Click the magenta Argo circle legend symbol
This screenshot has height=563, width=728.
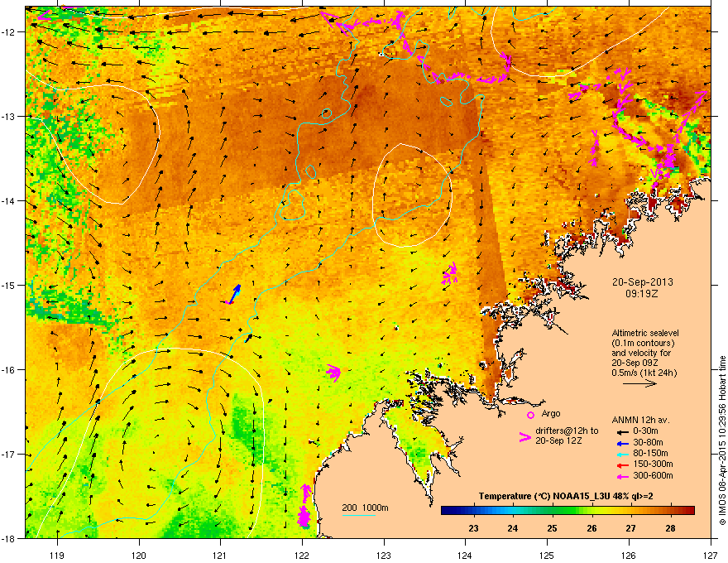pos(530,415)
